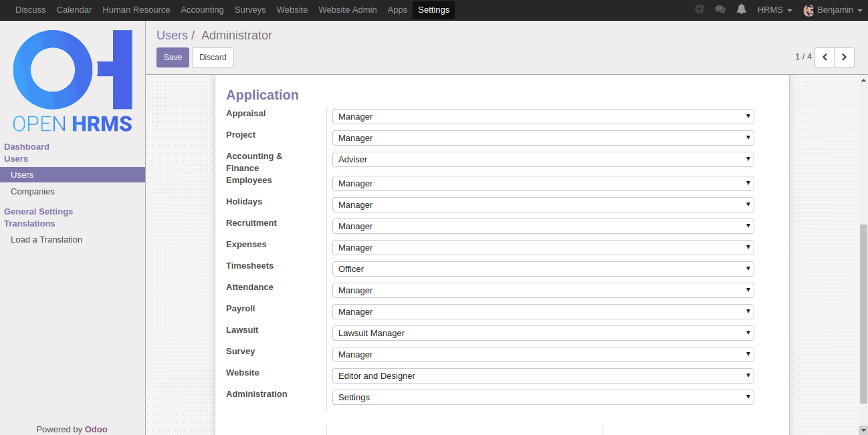868x435 pixels.
Task: Open the Timesheets Officer dropdown
Action: click(542, 269)
